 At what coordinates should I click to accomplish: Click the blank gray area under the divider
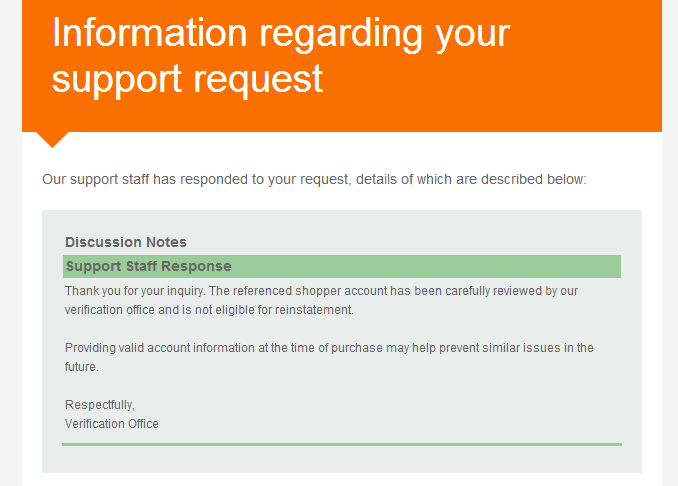point(342,459)
